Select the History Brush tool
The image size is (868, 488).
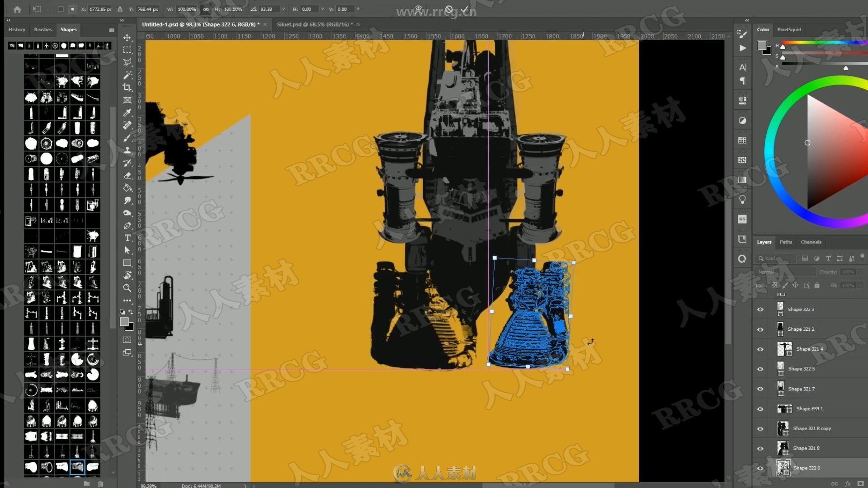(x=127, y=163)
